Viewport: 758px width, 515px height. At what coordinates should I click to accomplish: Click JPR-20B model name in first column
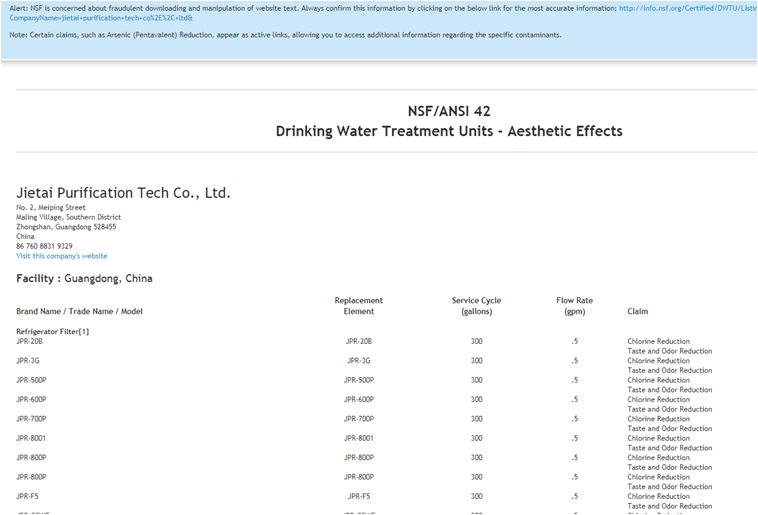(29, 341)
